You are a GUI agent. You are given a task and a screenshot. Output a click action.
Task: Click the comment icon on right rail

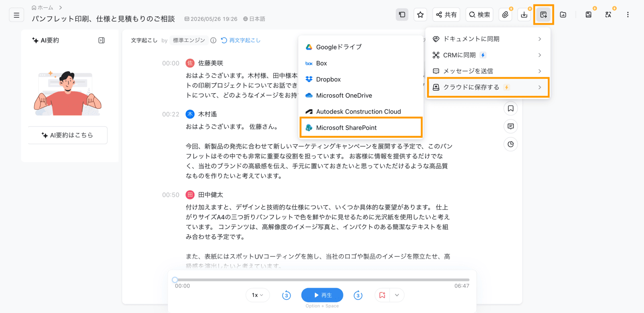(510, 126)
